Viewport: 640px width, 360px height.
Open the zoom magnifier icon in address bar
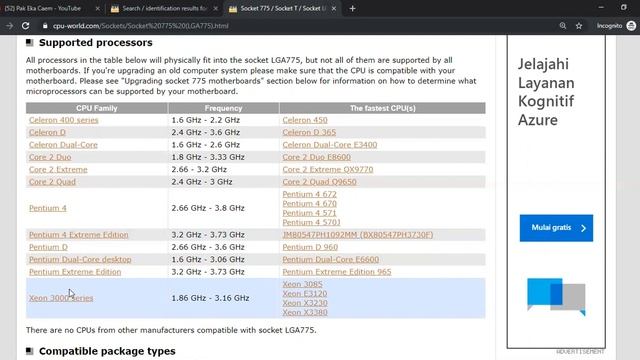(x=562, y=26)
